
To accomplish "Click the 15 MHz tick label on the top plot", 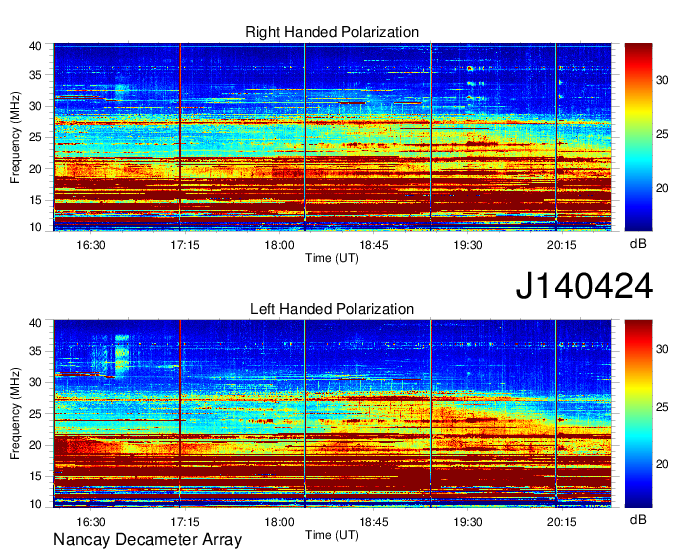I will pos(35,200).
